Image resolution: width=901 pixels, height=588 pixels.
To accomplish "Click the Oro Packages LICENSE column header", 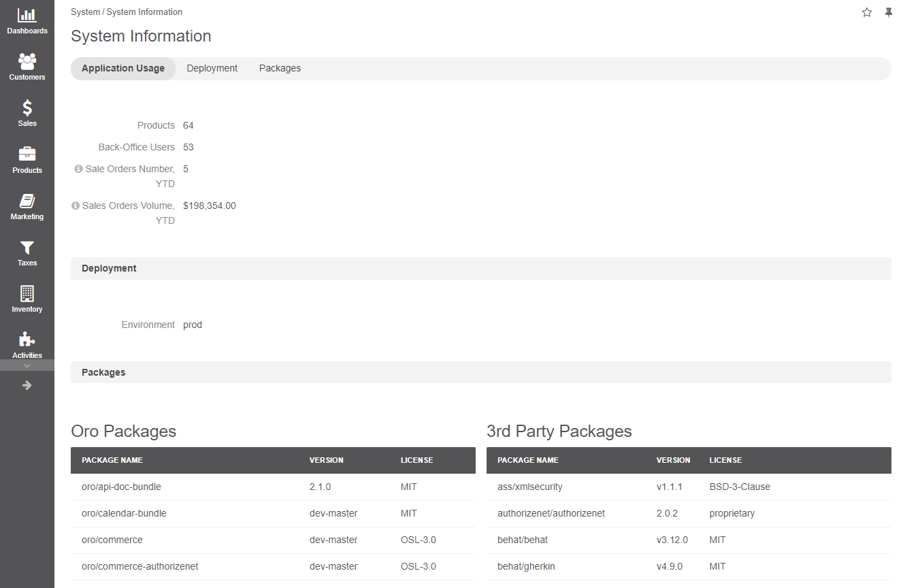I will [x=417, y=460].
